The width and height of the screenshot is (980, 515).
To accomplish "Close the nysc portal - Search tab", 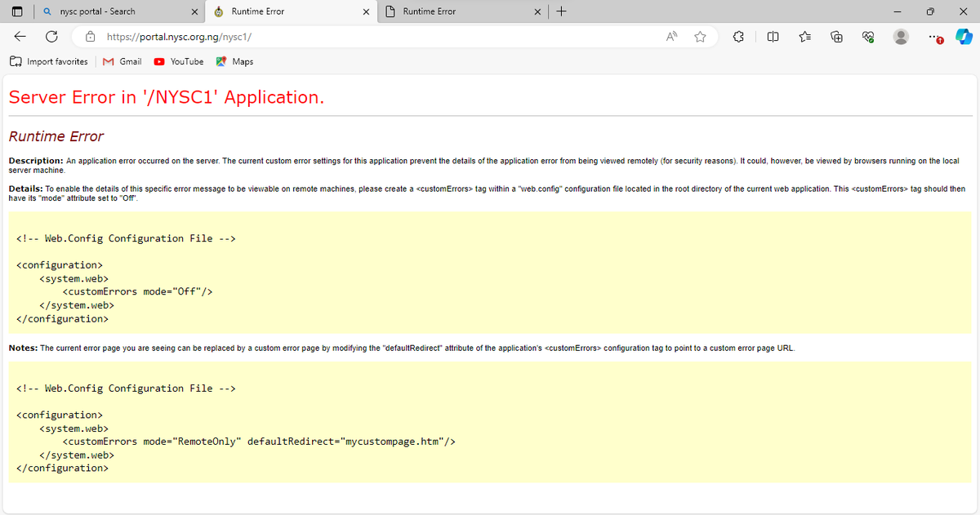I will click(x=194, y=11).
